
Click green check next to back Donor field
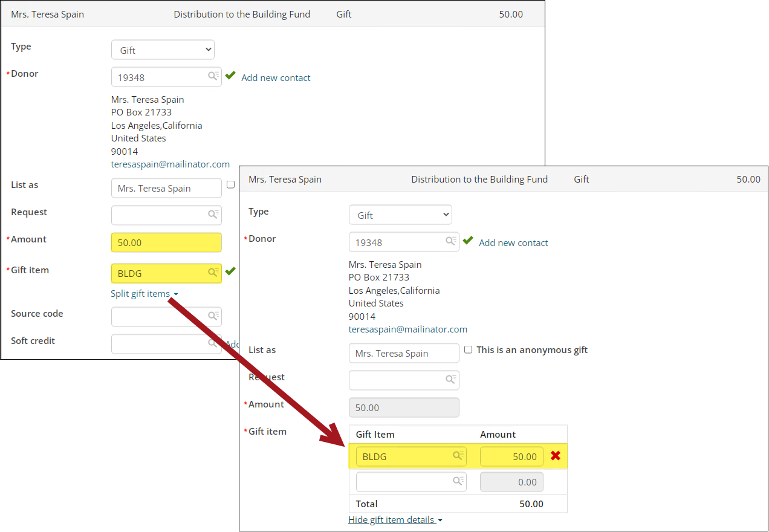click(230, 76)
